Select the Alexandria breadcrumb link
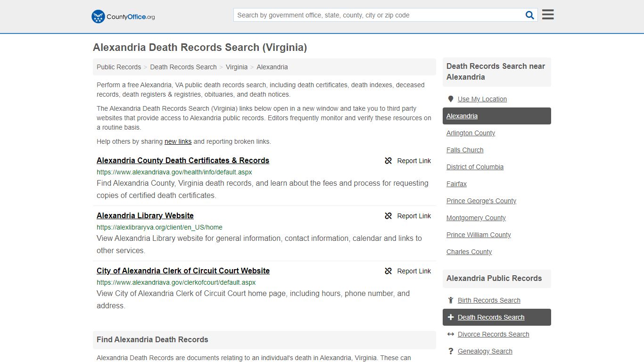 tap(272, 67)
